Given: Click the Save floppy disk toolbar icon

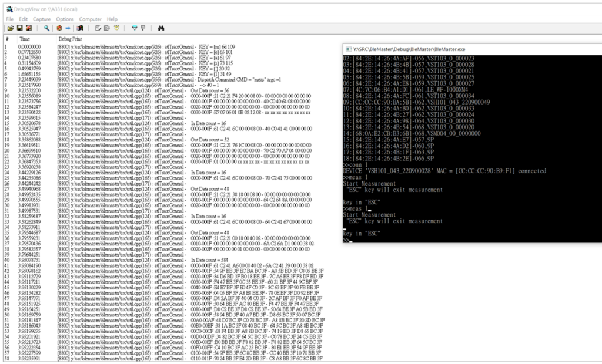Looking at the screenshot, I should point(19,28).
